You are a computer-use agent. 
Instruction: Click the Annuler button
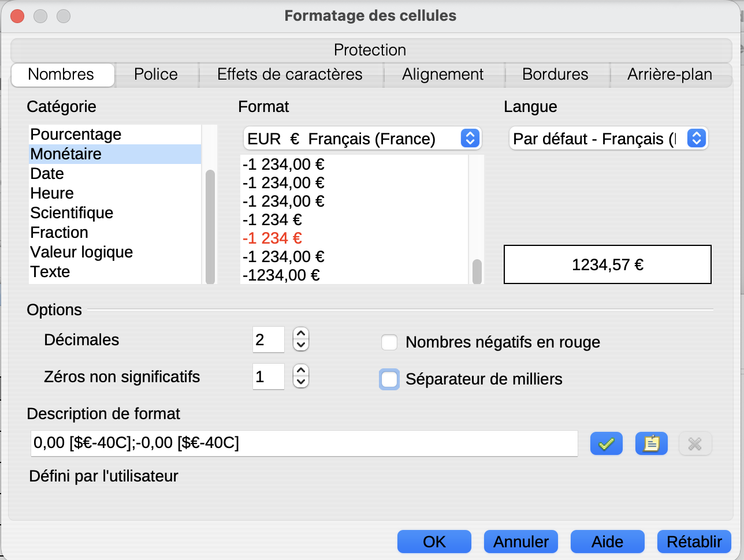(521, 542)
